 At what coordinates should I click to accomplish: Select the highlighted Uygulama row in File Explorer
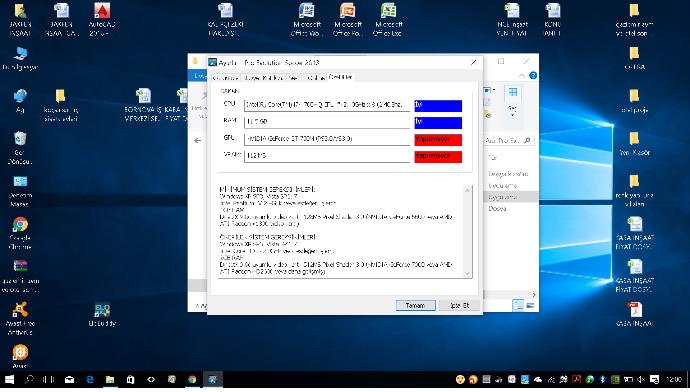pos(511,197)
